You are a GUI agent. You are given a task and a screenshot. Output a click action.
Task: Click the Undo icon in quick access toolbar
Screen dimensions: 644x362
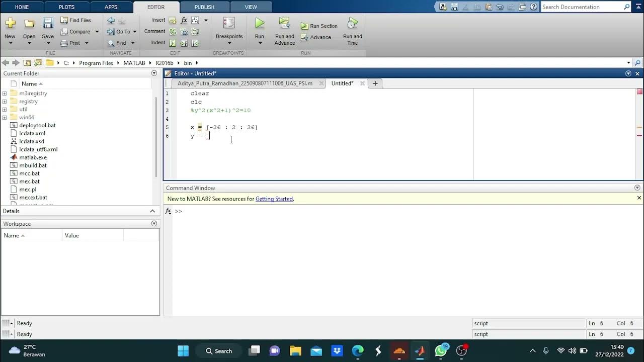click(500, 7)
